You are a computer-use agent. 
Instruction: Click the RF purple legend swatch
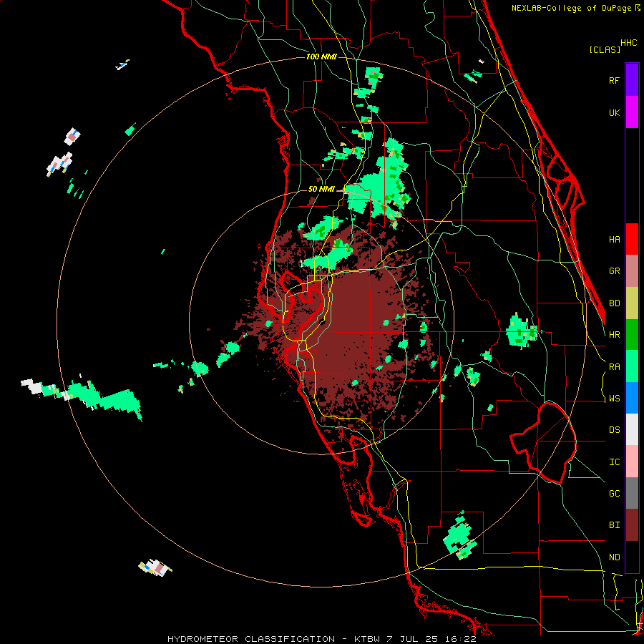point(632,80)
